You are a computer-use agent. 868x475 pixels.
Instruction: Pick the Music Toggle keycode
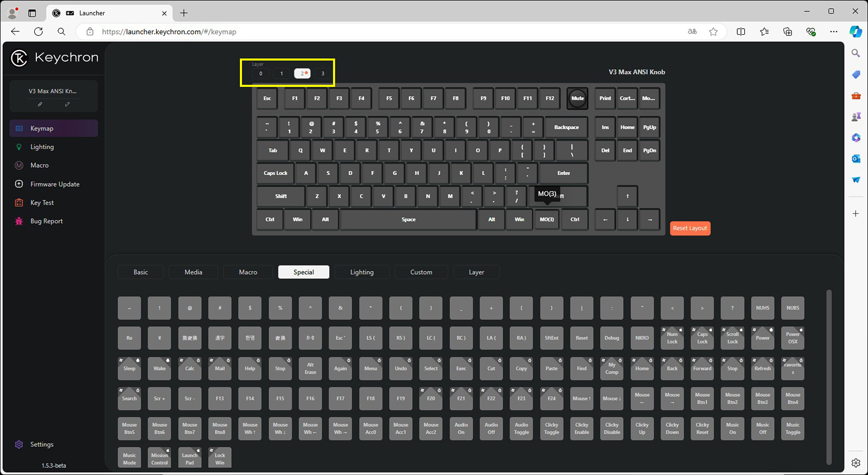pyautogui.click(x=793, y=428)
